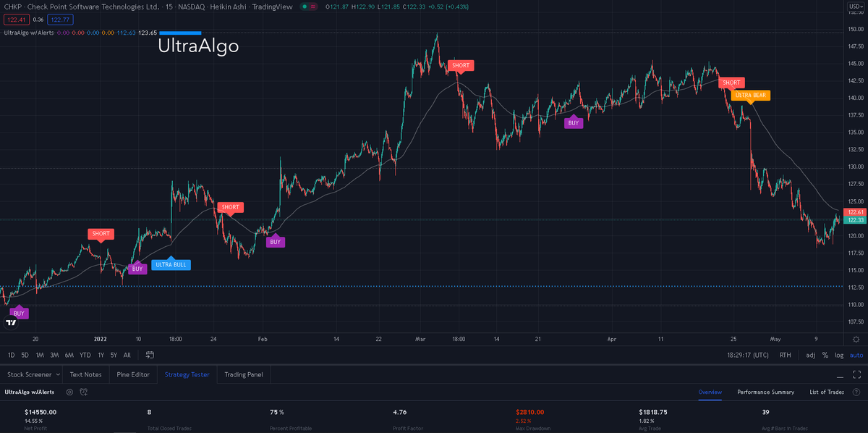Click the 4.76 profit factor value
Image resolution: width=868 pixels, height=433 pixels.
coord(399,412)
